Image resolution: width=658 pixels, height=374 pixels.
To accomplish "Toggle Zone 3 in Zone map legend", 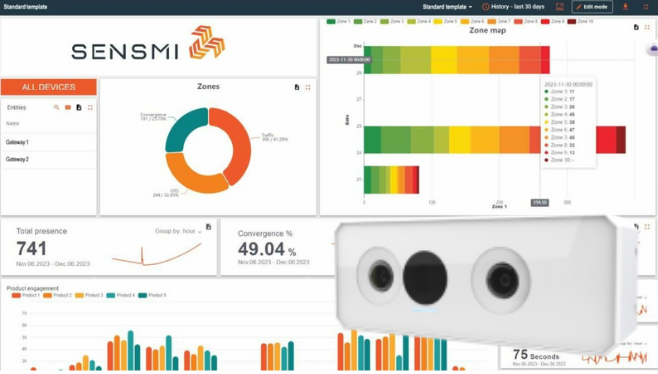I will 392,21.
